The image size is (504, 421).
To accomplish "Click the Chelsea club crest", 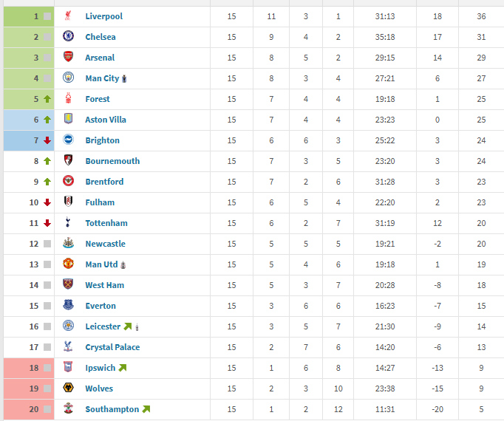I will click(x=68, y=36).
